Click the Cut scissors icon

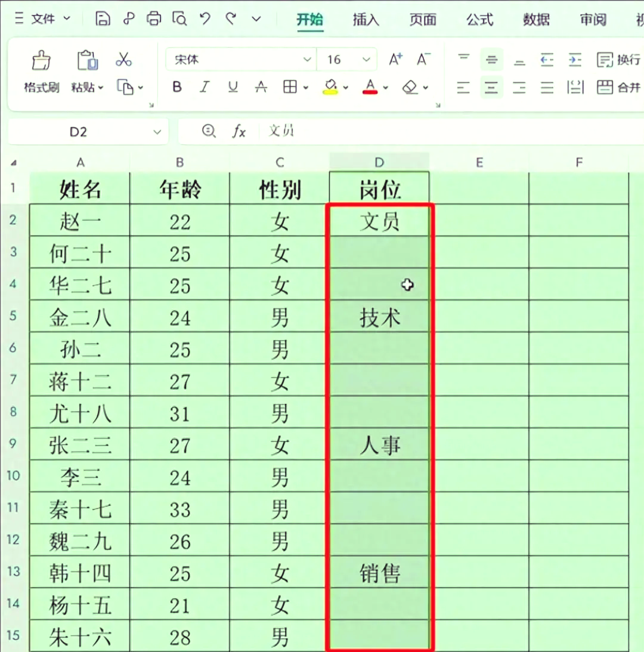click(123, 60)
